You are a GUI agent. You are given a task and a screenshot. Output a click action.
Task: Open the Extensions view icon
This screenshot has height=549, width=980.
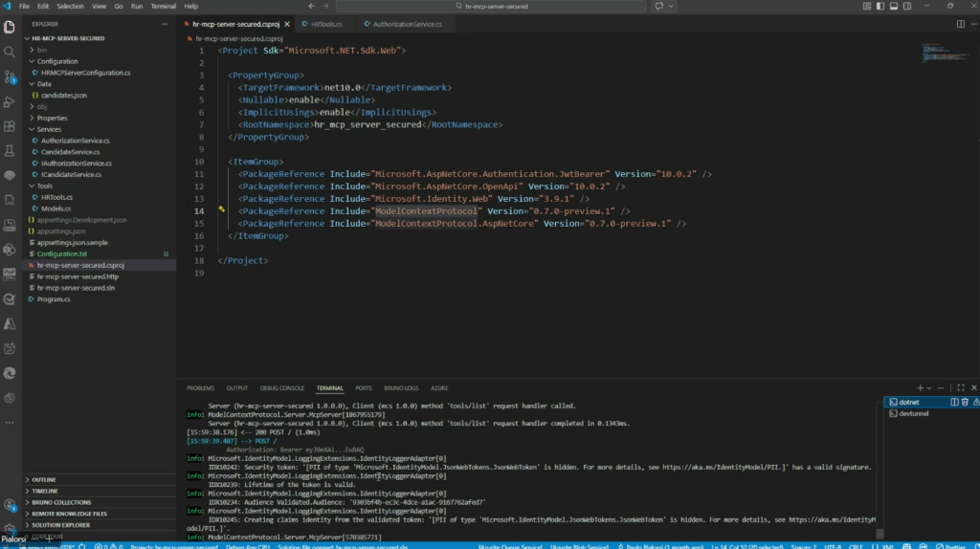click(x=11, y=126)
